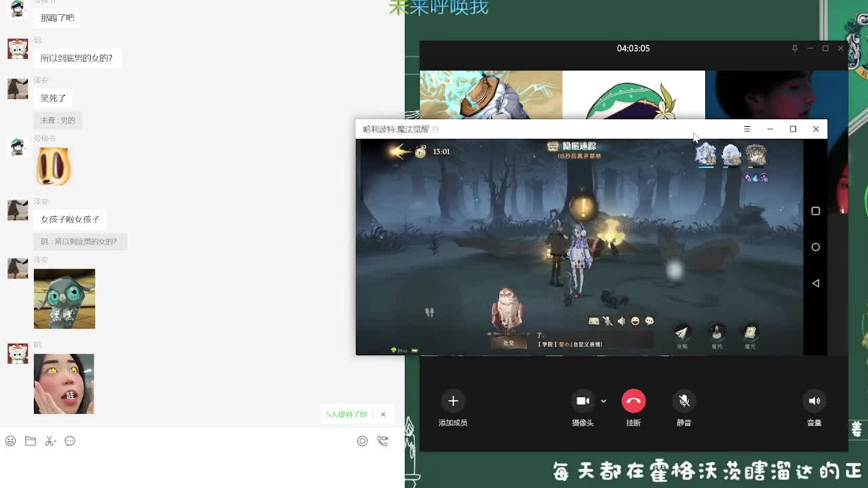Open call volume speaker control
868x488 pixels.
[x=814, y=401]
